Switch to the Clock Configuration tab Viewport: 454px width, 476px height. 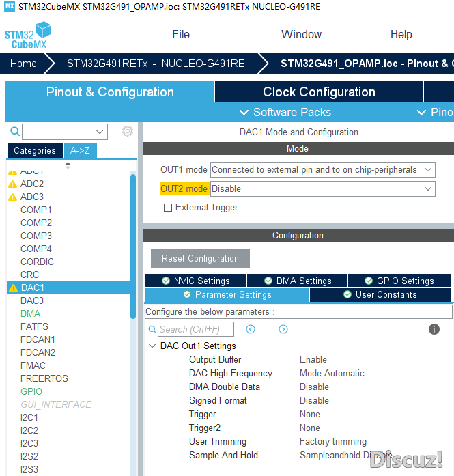[x=319, y=92]
